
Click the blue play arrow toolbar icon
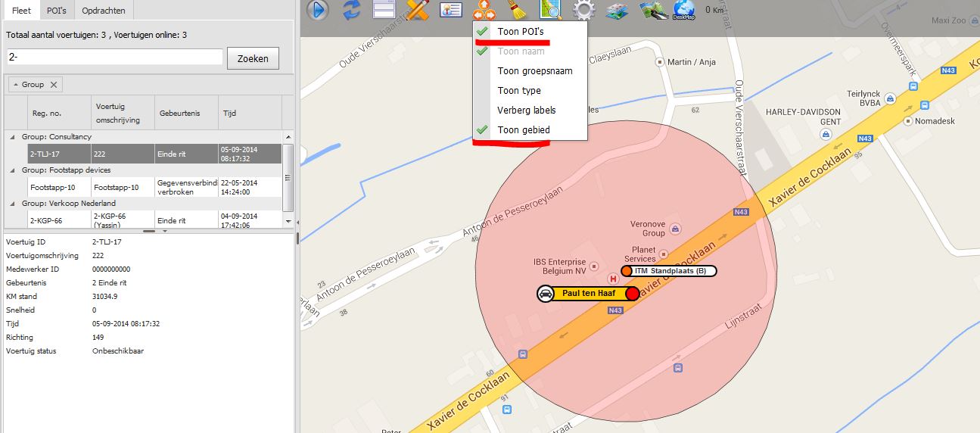point(318,10)
